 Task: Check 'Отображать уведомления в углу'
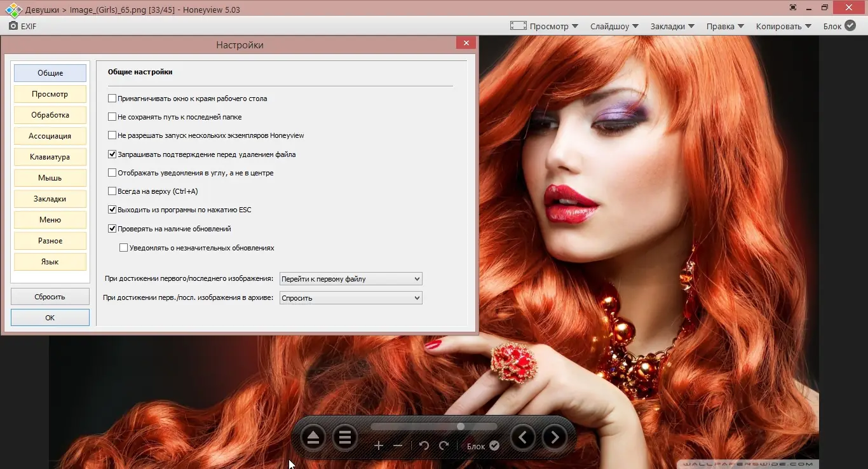pos(112,173)
